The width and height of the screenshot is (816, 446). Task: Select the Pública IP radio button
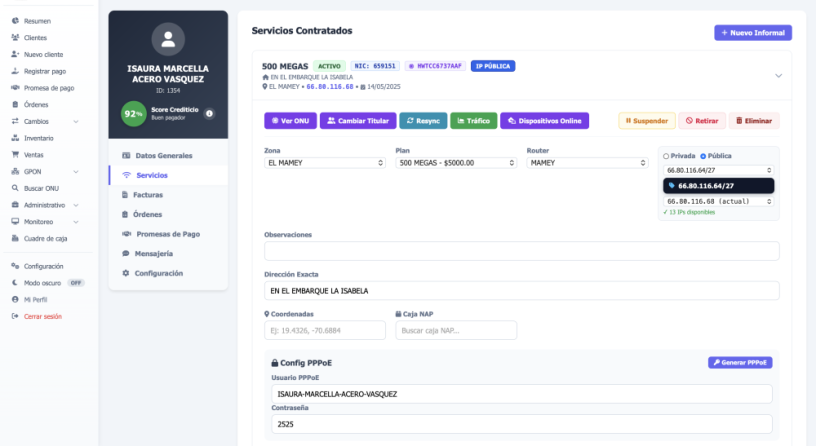tap(703, 156)
